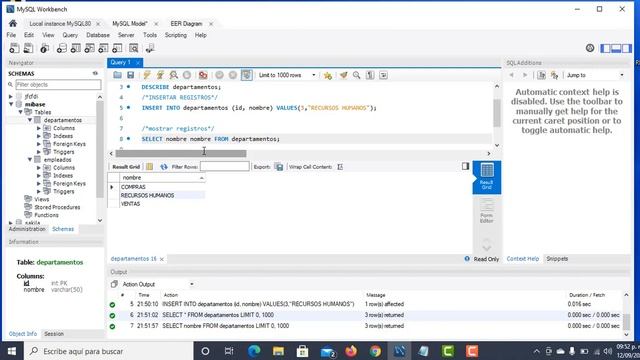This screenshot has height=360, width=640.
Task: Expand Triggers under empleados
Action: coord(39,191)
